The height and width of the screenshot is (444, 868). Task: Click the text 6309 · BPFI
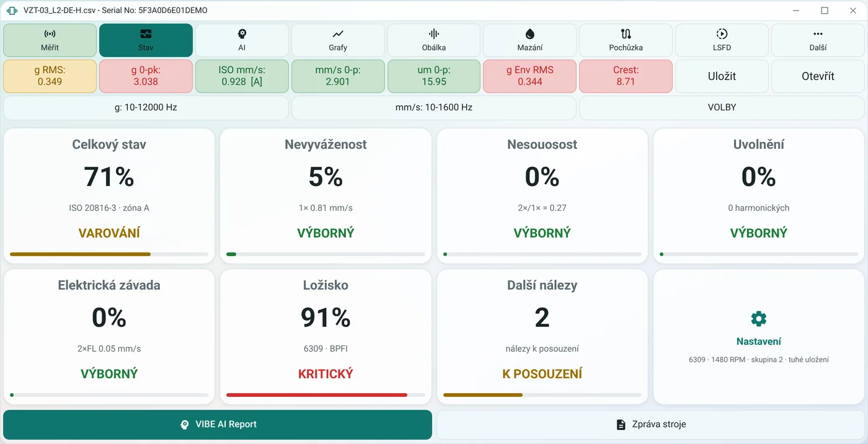pos(325,349)
